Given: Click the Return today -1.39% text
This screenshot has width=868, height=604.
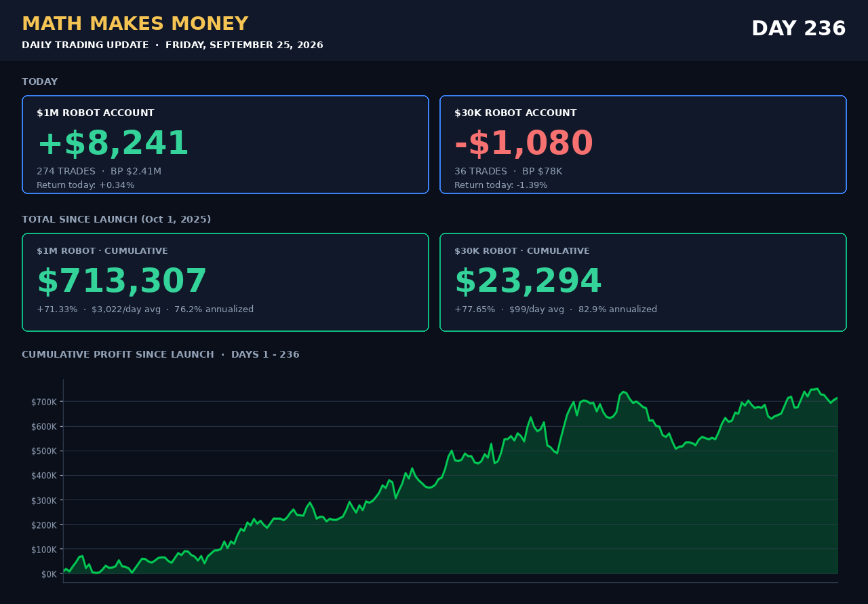Looking at the screenshot, I should click(501, 185).
